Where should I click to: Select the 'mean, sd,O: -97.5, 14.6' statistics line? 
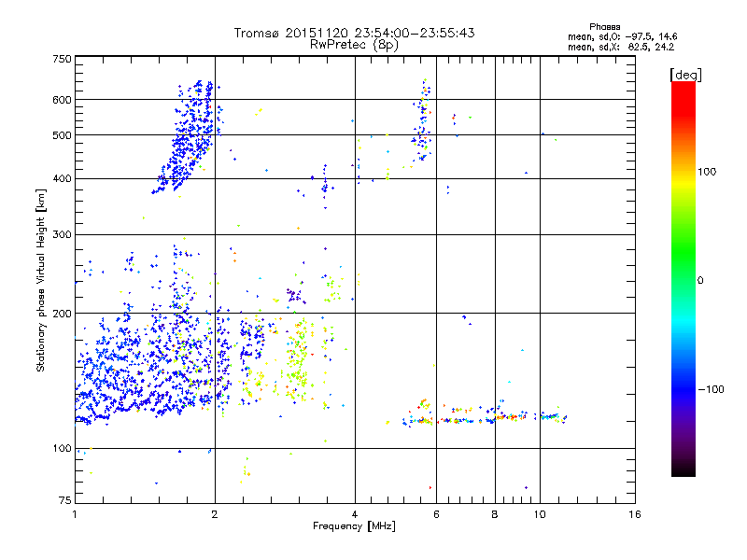coord(622,36)
